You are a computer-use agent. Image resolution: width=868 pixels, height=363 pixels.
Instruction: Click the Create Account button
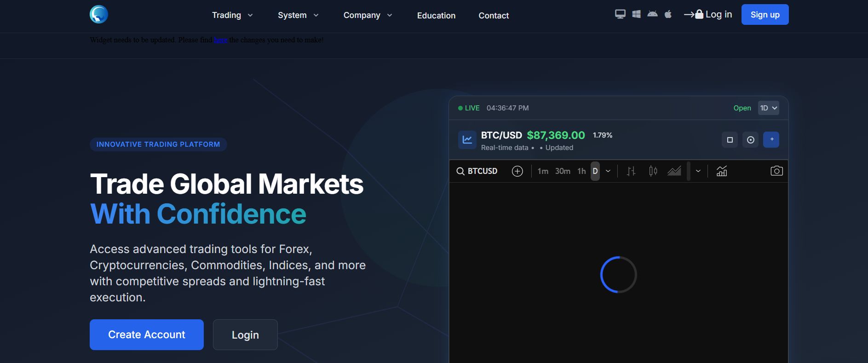coord(147,334)
